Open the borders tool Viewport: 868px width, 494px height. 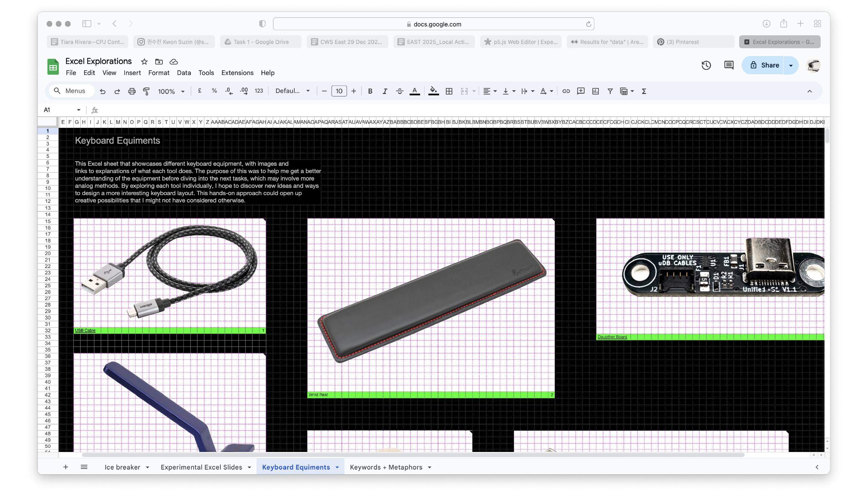pyautogui.click(x=449, y=91)
